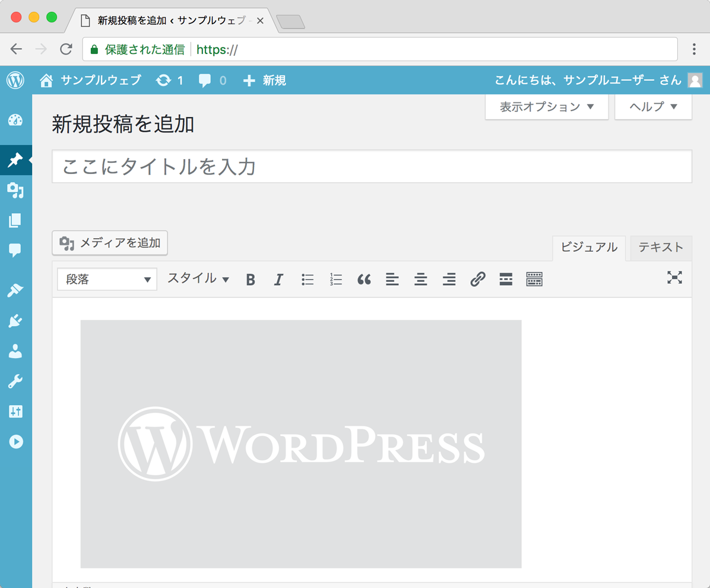This screenshot has height=588, width=710.
Task: Insert a numbered list
Action: [x=335, y=280]
